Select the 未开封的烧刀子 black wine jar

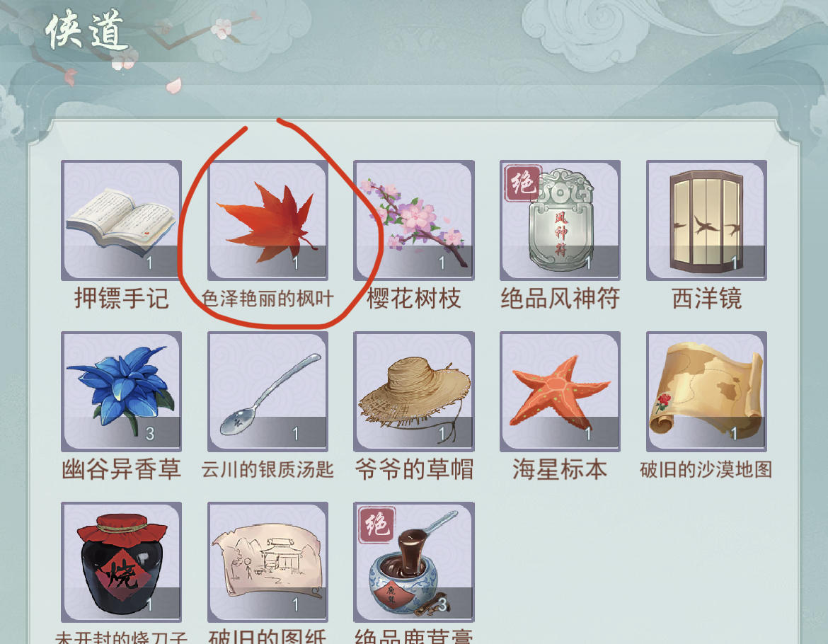(x=122, y=562)
